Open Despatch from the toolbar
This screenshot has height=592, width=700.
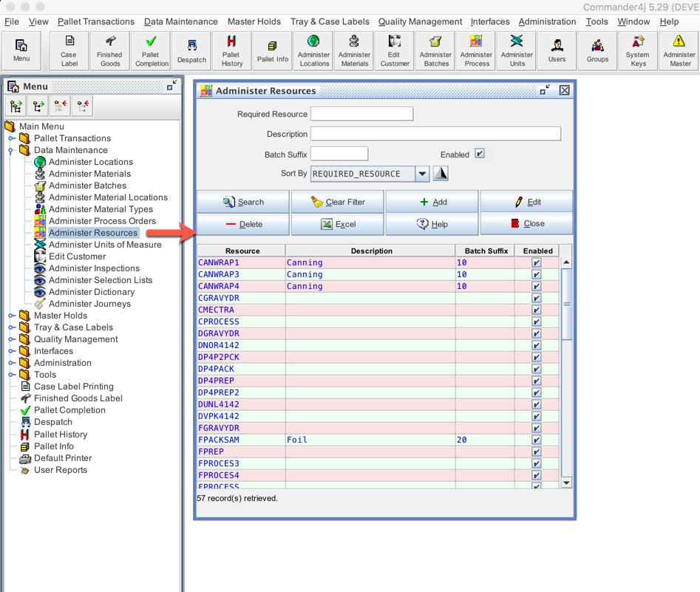(x=192, y=50)
